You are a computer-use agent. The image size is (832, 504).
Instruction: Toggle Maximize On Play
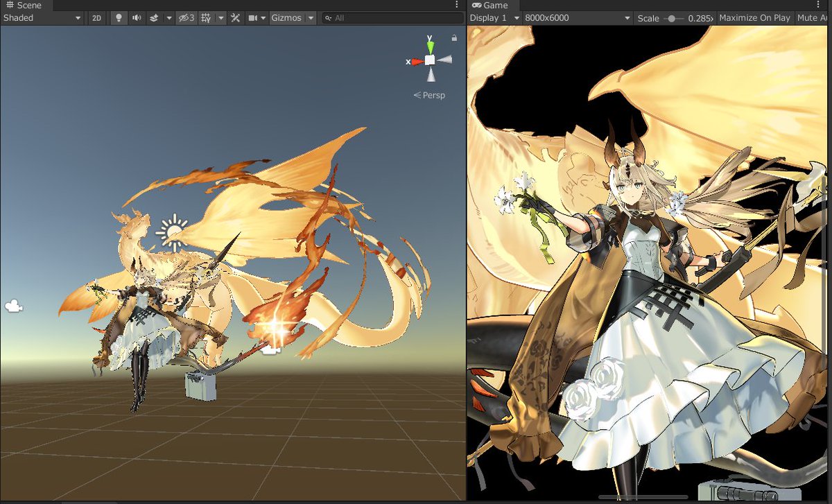pyautogui.click(x=754, y=18)
